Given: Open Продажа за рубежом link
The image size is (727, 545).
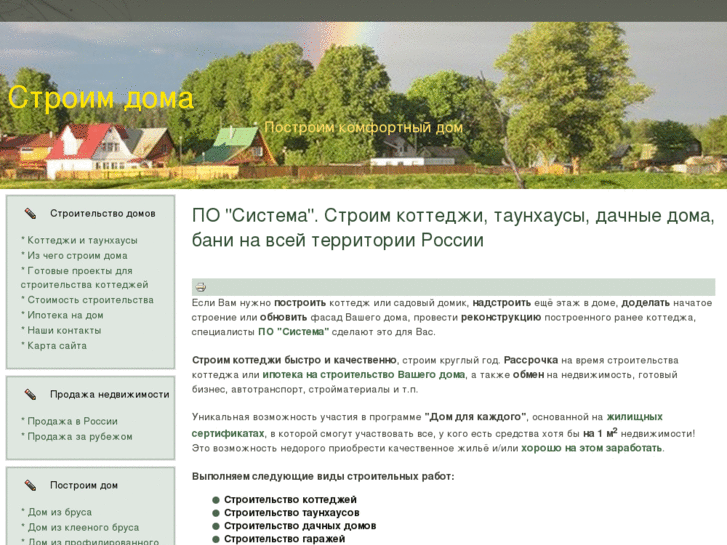Looking at the screenshot, I should [x=80, y=437].
